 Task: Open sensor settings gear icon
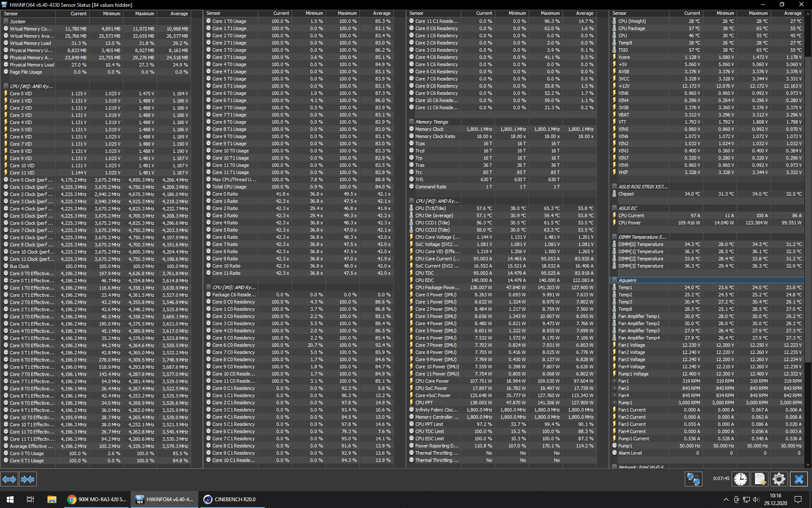point(779,479)
